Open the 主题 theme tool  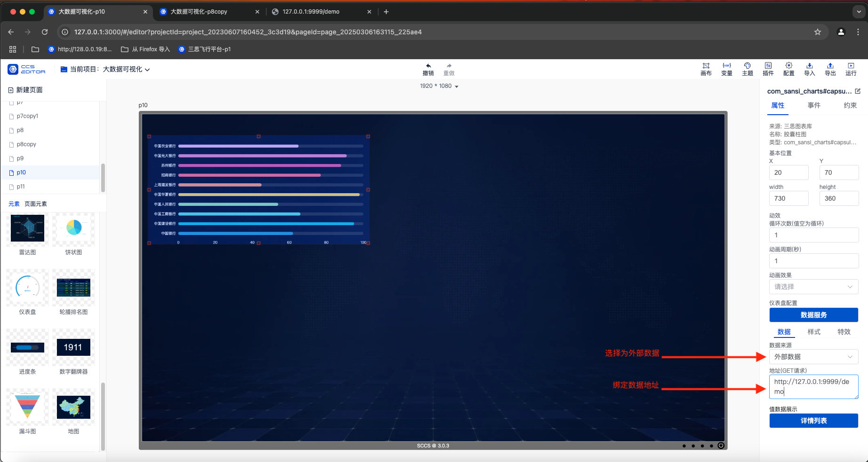pyautogui.click(x=748, y=69)
